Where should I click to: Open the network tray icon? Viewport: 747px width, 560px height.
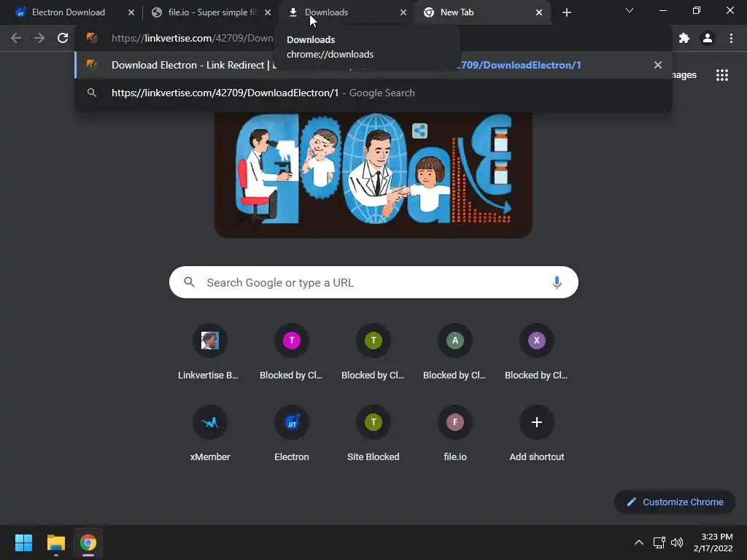tap(659, 542)
